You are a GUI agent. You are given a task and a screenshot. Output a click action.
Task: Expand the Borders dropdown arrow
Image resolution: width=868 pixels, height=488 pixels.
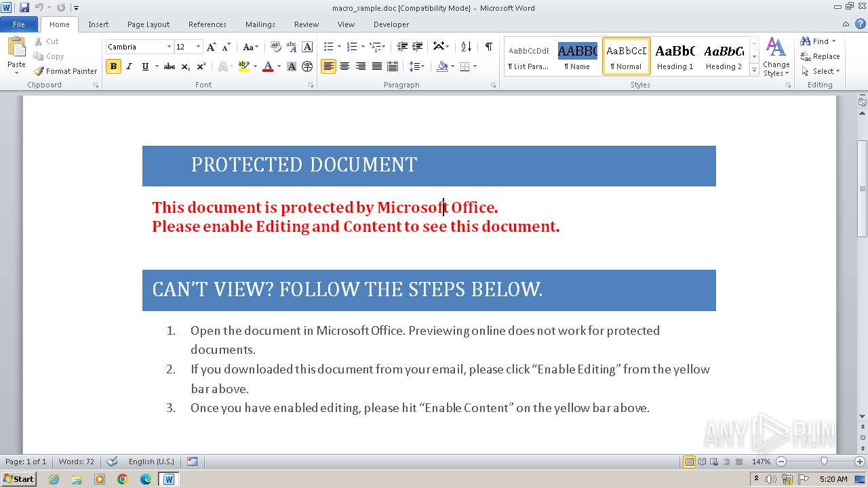click(475, 66)
